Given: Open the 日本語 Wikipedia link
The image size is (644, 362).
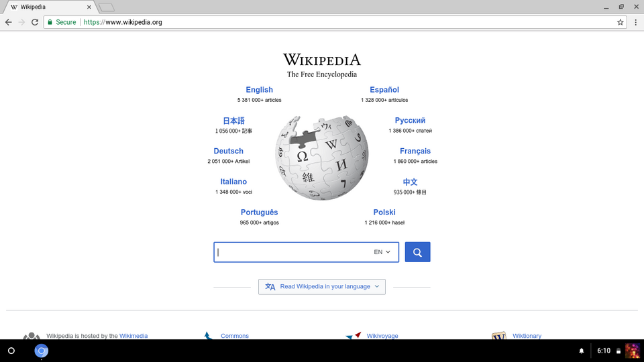Looking at the screenshot, I should click(233, 121).
